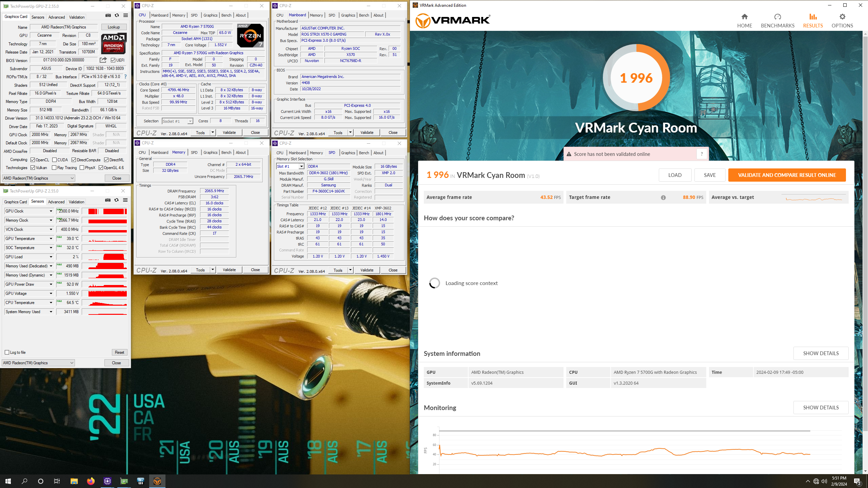Open GPU selector dropdown in Sensors window
This screenshot has width=868, height=488.
point(38,363)
